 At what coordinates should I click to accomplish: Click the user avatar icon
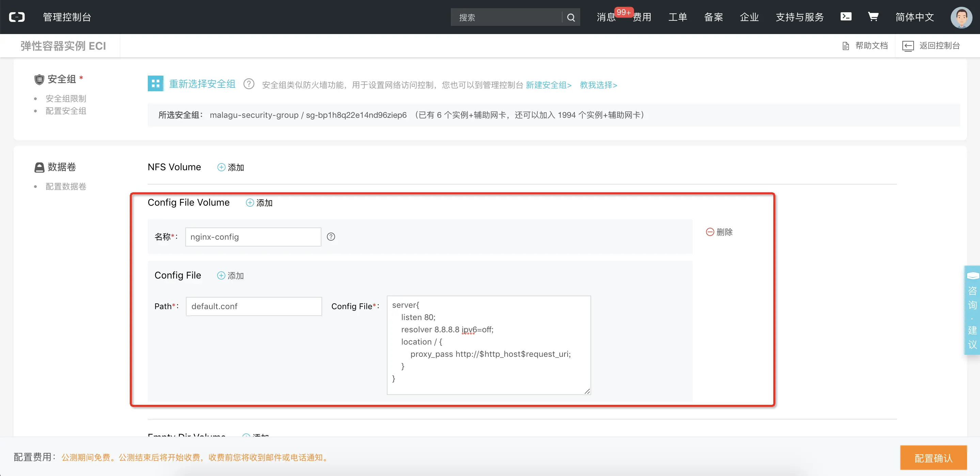[961, 17]
